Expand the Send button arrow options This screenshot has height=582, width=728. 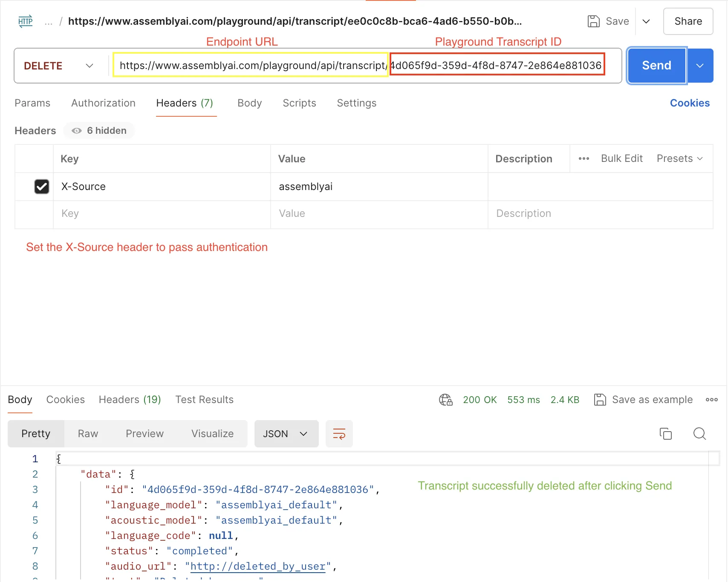(699, 66)
